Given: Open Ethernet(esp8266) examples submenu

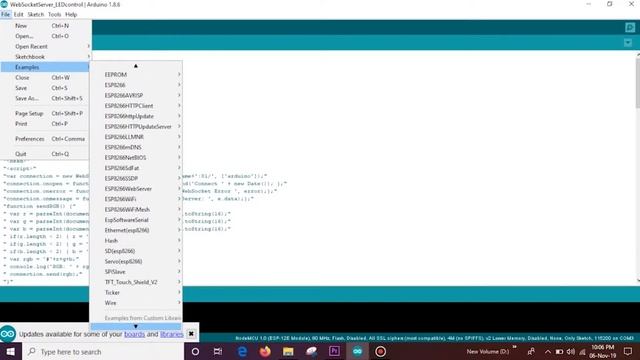Looking at the screenshot, I should 136,230.
